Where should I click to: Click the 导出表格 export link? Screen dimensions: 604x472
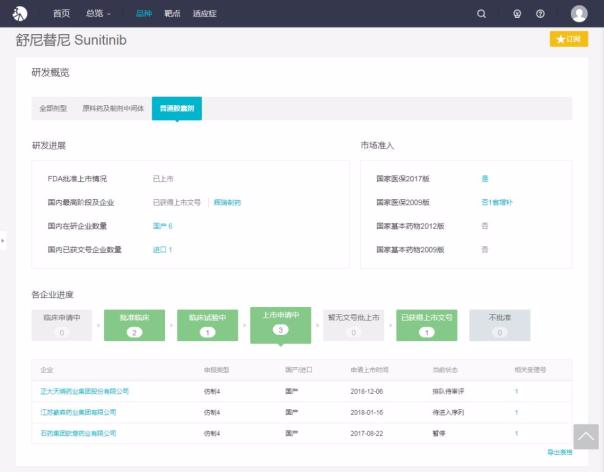[x=560, y=452]
